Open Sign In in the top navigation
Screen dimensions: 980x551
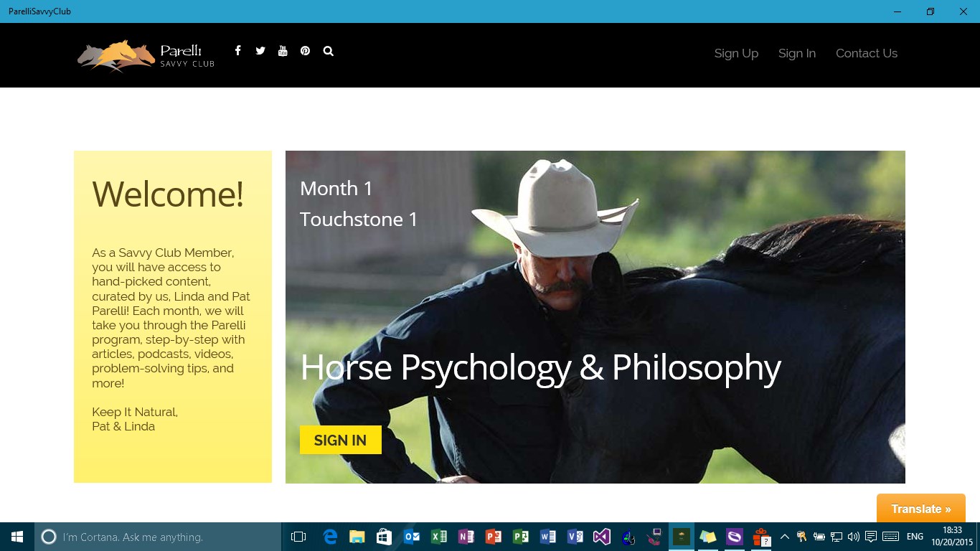797,53
